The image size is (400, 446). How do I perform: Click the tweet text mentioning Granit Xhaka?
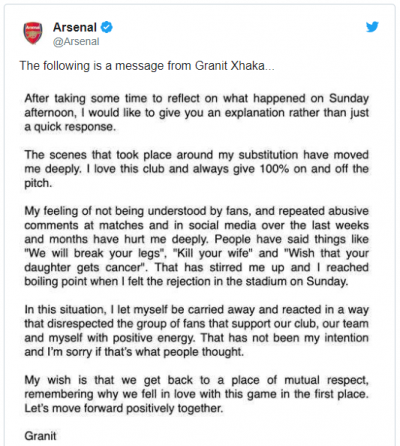pos(147,66)
